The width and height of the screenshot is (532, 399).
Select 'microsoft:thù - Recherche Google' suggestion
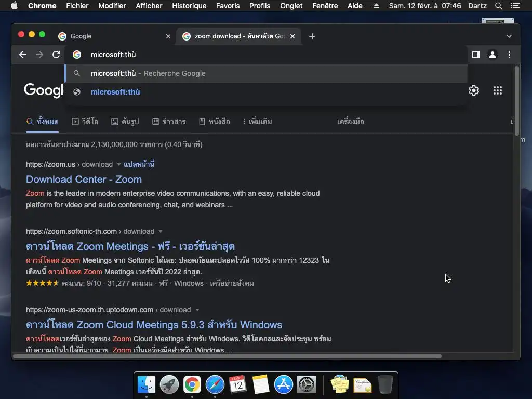coord(266,73)
